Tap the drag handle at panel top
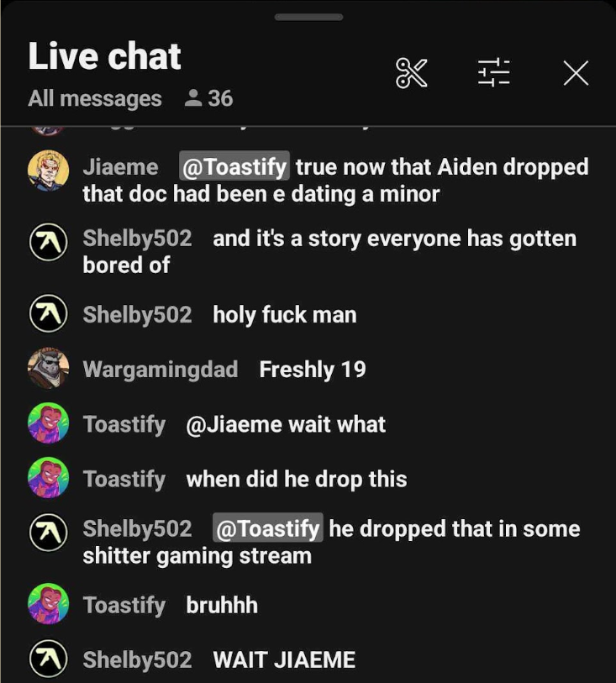 [x=308, y=18]
